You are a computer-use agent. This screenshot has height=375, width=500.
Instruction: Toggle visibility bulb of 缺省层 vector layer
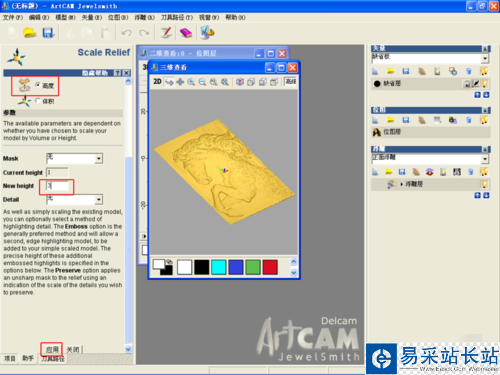(x=485, y=84)
